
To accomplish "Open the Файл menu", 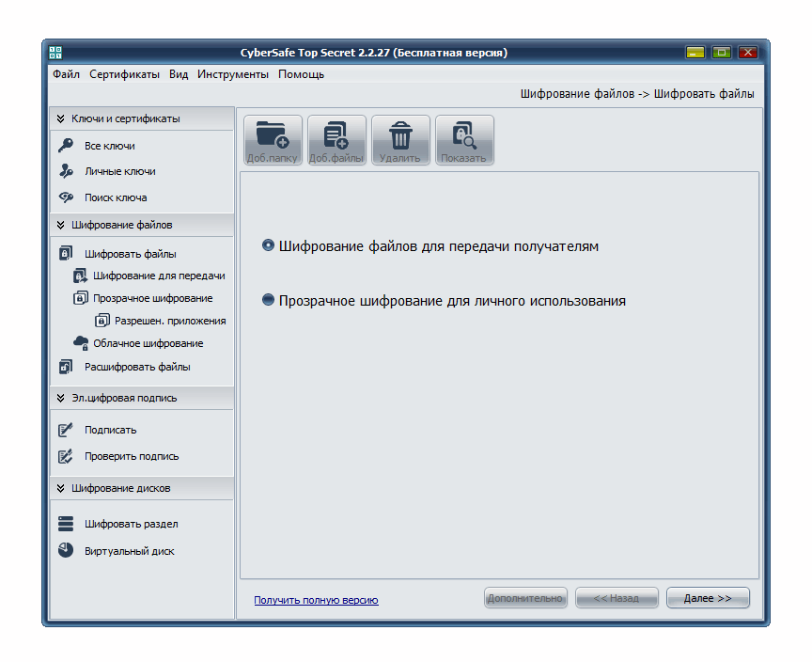I will [x=66, y=74].
